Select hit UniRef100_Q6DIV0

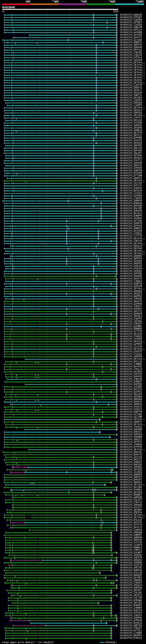(131, 45)
